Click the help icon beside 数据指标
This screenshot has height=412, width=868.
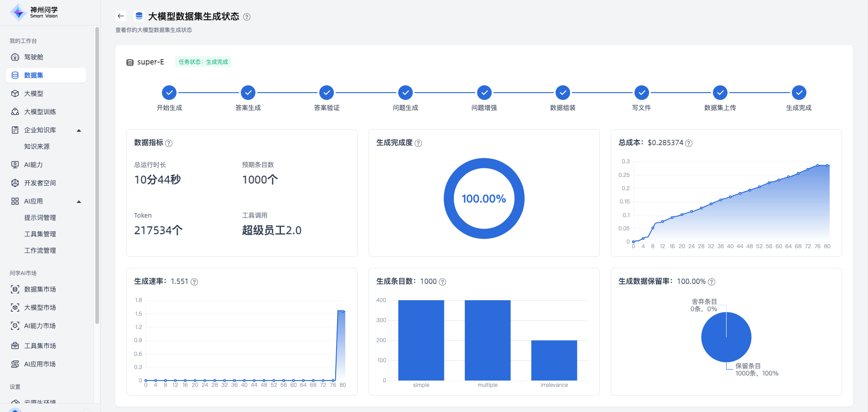(x=169, y=143)
